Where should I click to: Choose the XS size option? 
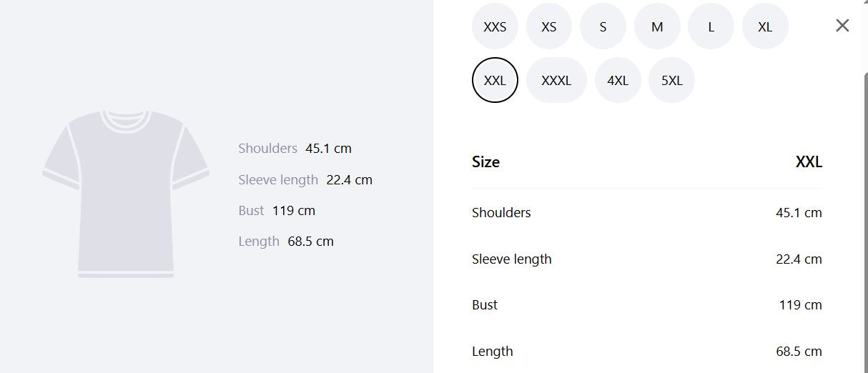pos(549,26)
